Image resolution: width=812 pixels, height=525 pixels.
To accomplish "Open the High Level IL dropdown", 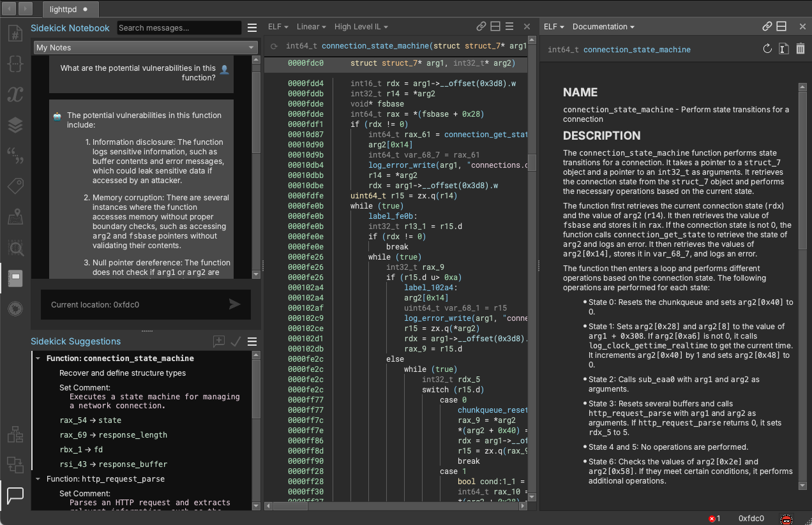I will [x=361, y=27].
